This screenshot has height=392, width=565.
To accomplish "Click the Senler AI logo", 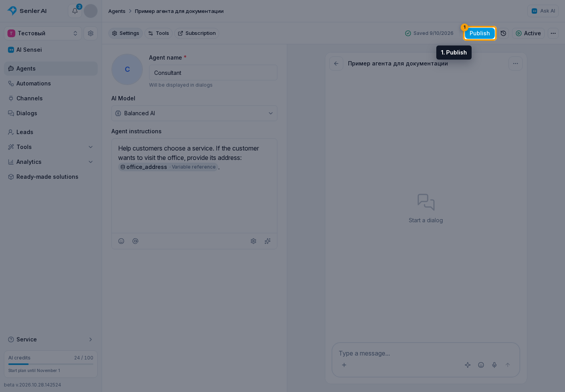I will click(x=27, y=11).
